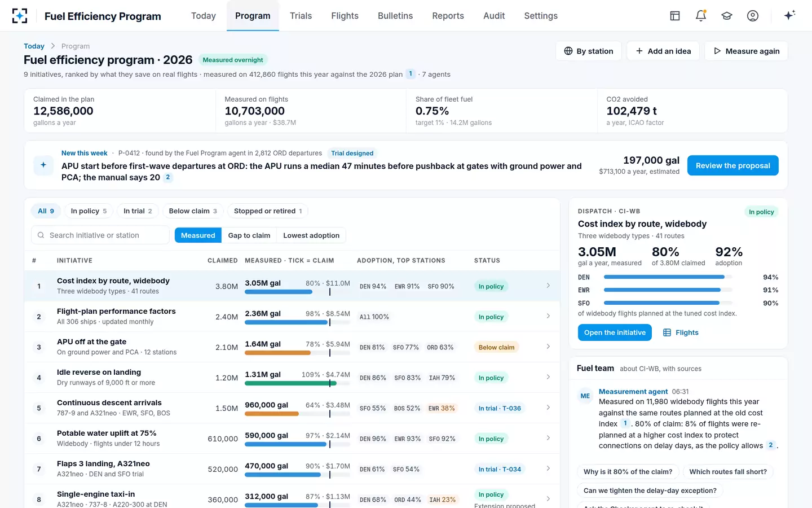Go to Today breadcrumb link
This screenshot has height=508, width=812.
[x=34, y=46]
